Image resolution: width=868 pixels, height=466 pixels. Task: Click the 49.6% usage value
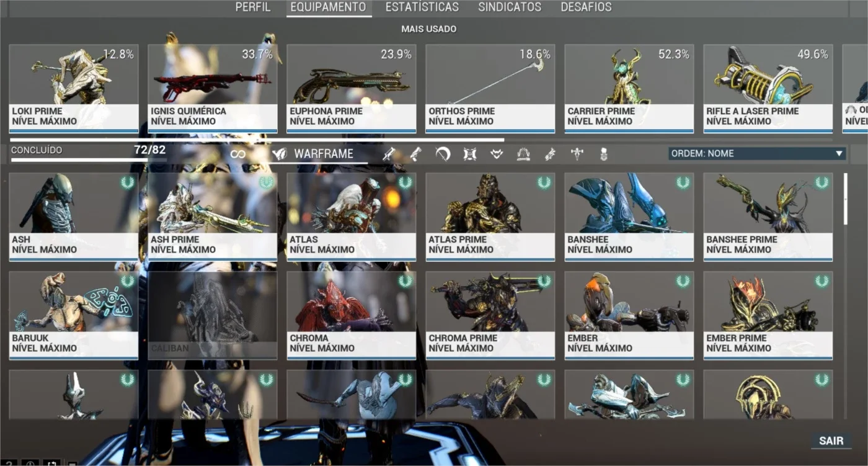pos(813,55)
